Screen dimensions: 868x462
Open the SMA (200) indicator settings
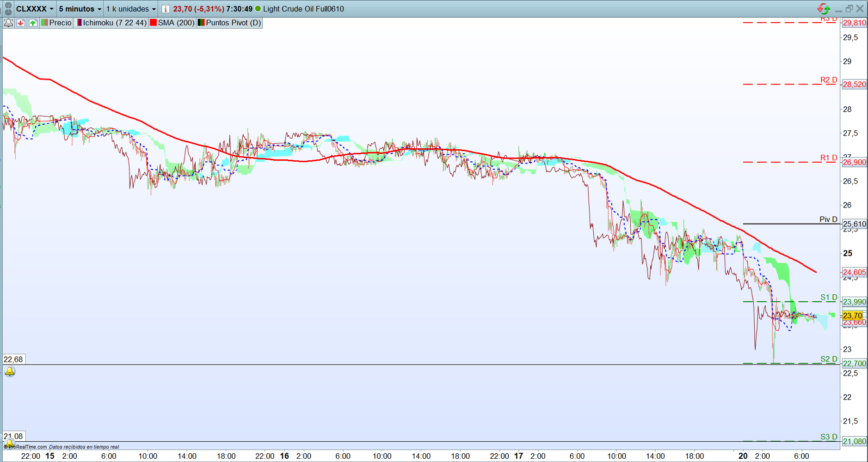[172, 23]
